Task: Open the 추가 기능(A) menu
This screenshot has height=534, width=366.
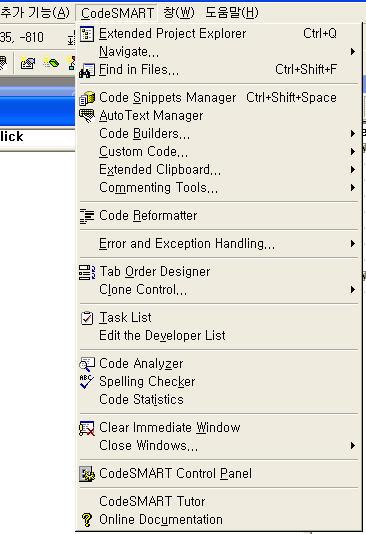Action: tap(35, 13)
